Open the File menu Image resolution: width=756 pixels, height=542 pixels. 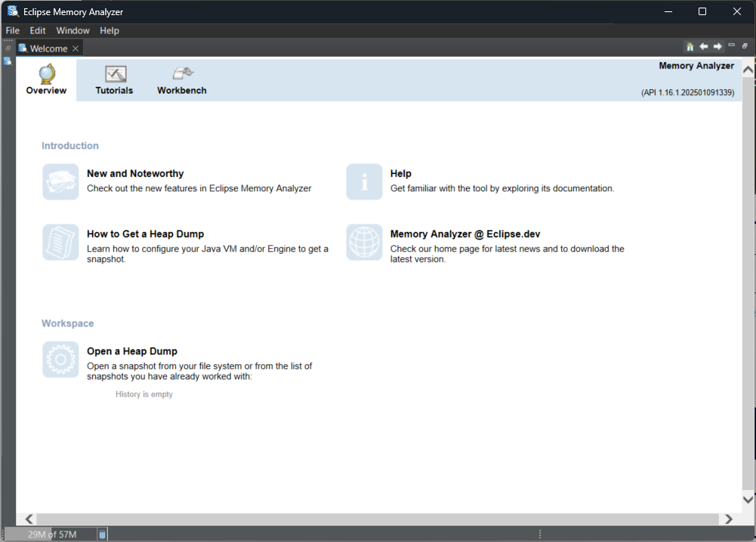[13, 30]
